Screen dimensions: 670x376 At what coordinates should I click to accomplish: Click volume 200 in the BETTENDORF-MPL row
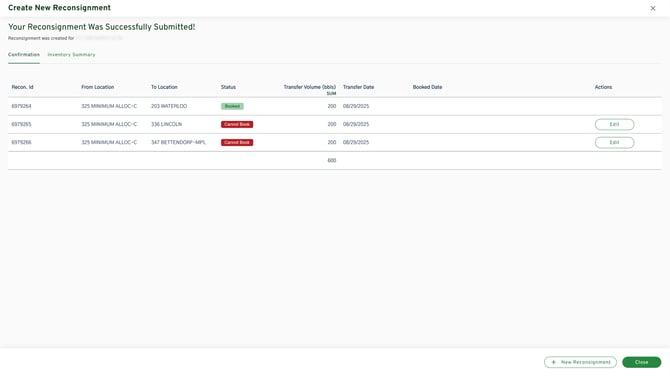332,142
